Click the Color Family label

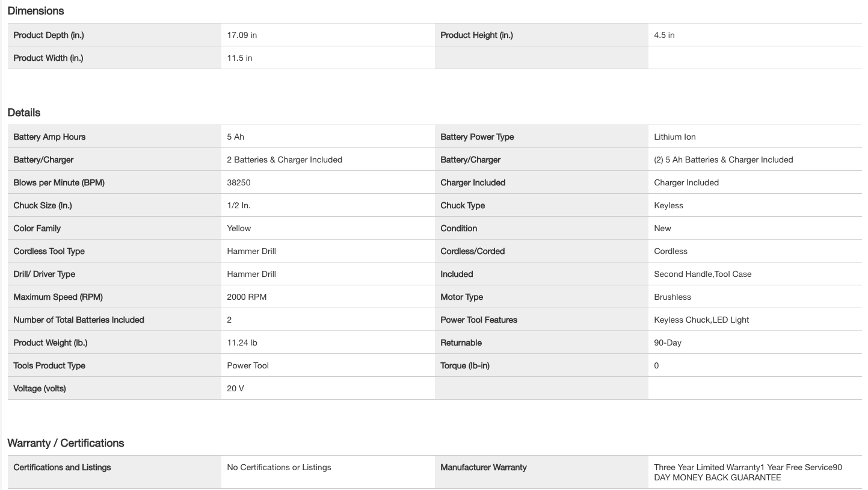37,228
